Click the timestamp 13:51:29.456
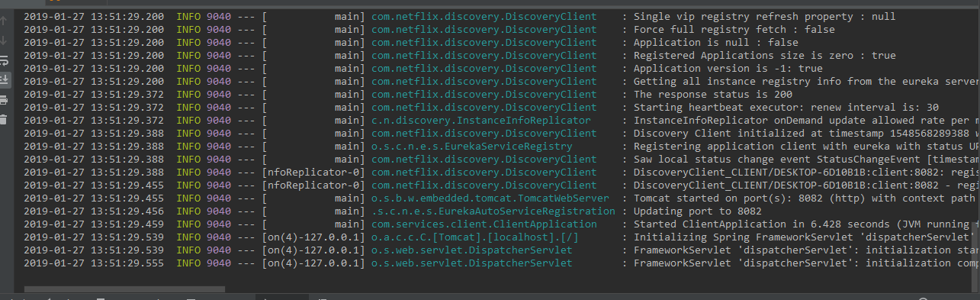The width and height of the screenshot is (980, 300). pyautogui.click(x=127, y=211)
